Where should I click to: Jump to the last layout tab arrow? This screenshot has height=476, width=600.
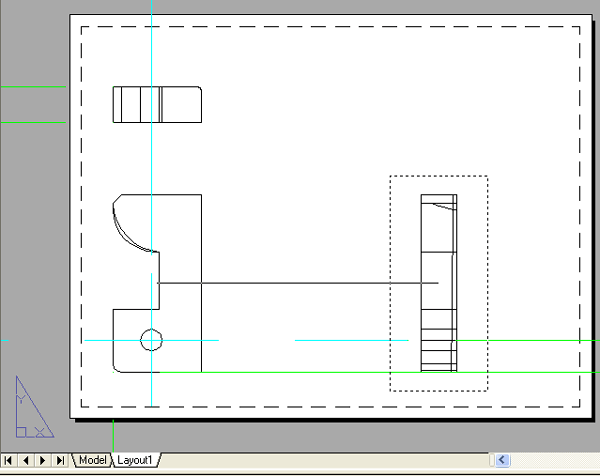(x=60, y=460)
